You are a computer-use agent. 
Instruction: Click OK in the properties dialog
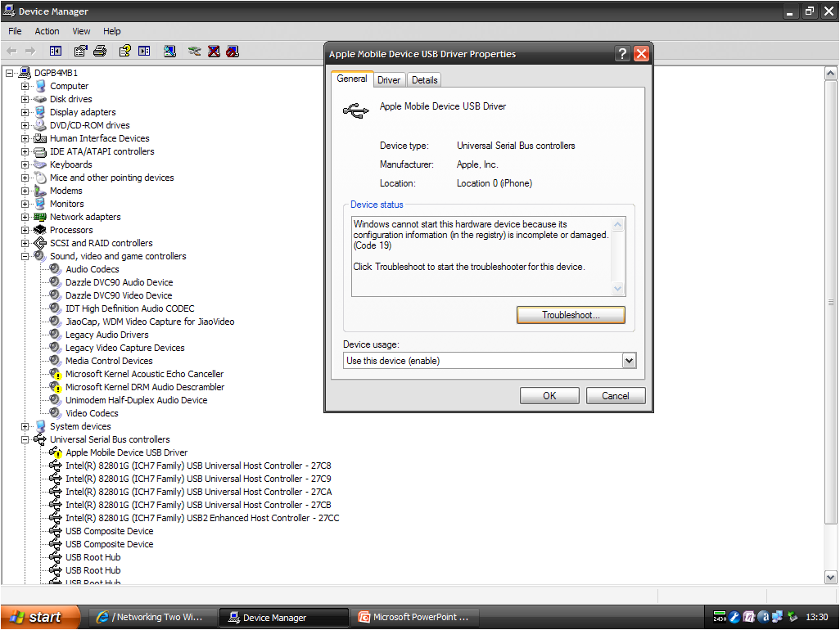click(x=549, y=396)
